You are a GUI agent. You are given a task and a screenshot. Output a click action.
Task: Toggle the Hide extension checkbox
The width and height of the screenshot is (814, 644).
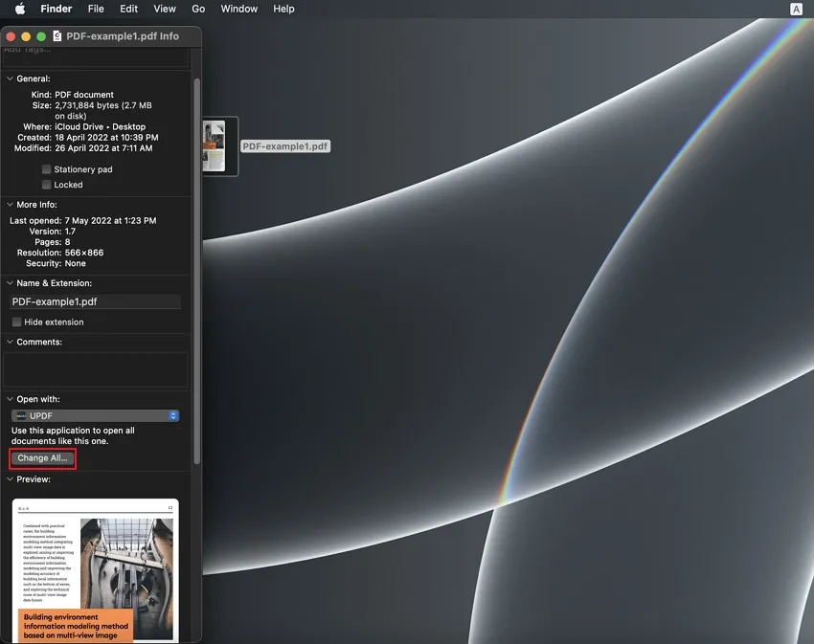(x=16, y=322)
